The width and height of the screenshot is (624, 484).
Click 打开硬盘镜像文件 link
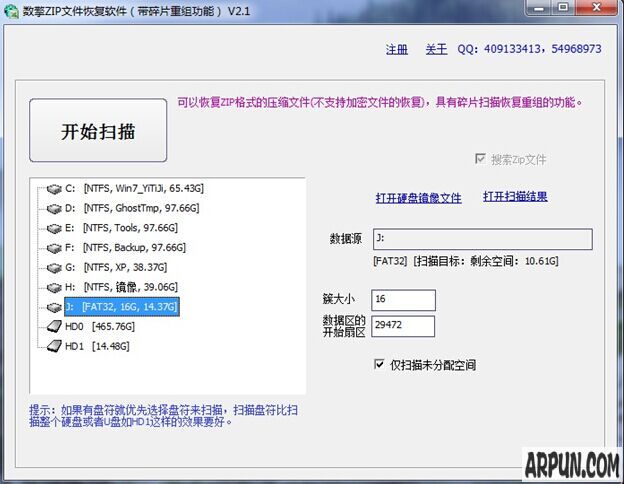click(419, 198)
